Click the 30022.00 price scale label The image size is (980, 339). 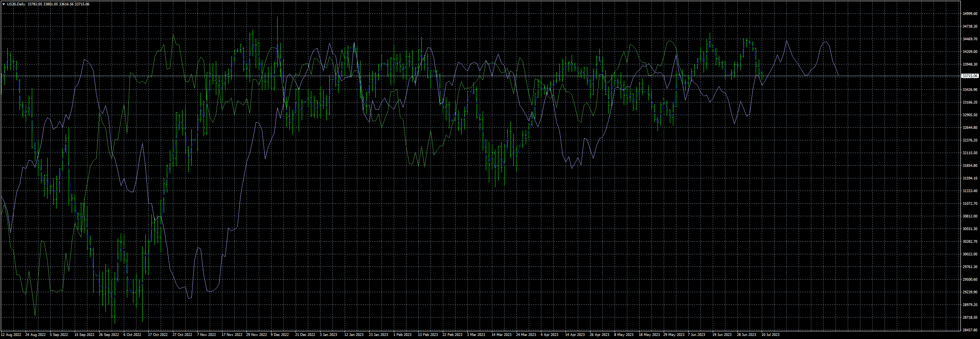970,254
